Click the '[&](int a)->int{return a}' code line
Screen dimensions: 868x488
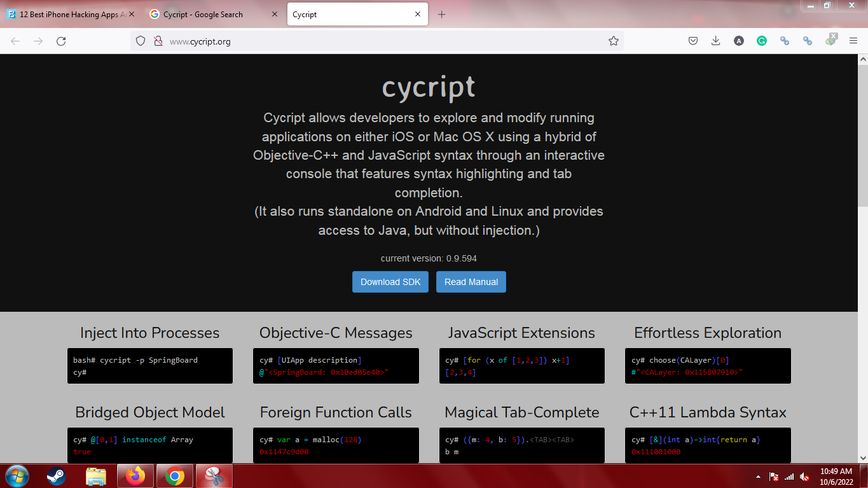[x=696, y=440]
